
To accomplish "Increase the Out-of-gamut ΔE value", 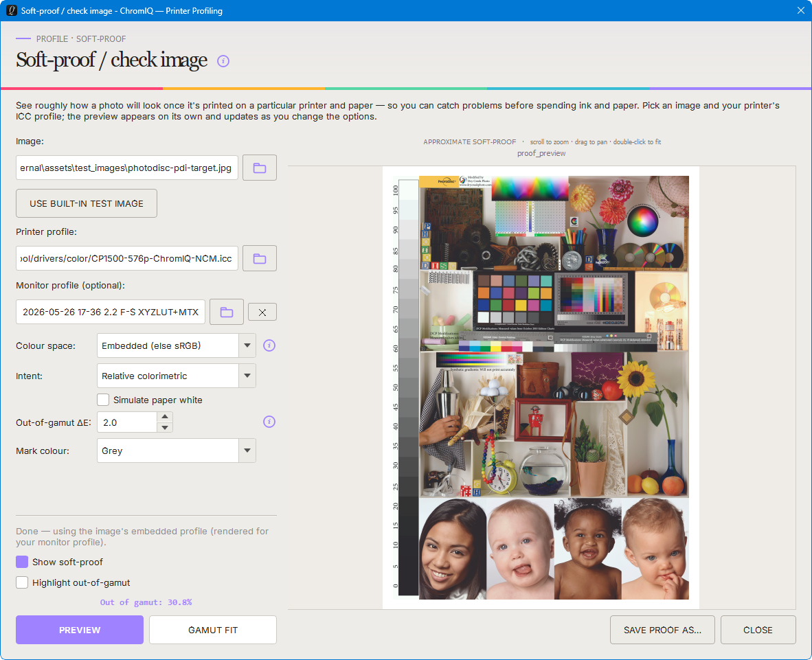I will [165, 417].
